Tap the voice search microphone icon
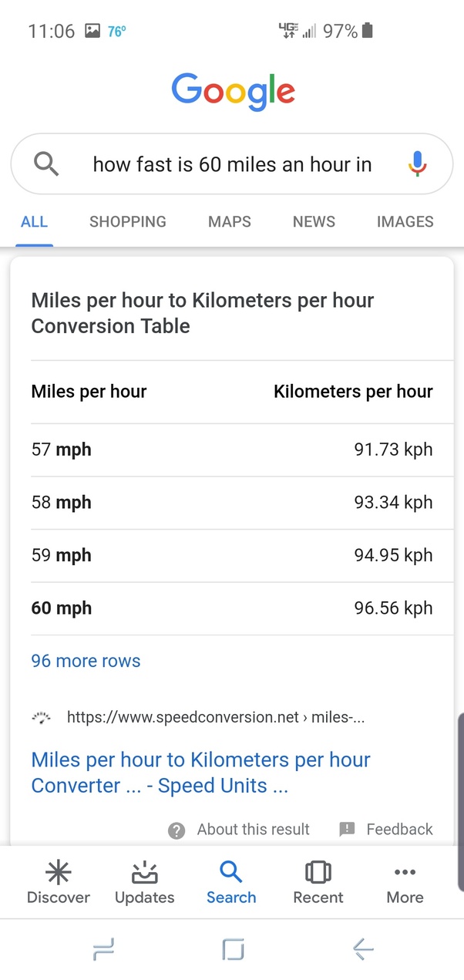 (417, 163)
